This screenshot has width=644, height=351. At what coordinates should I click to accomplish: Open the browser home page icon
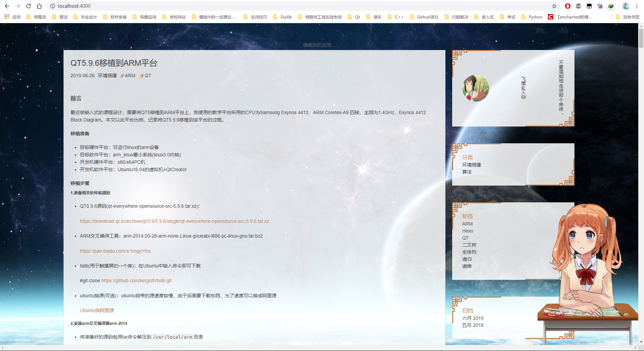(x=39, y=6)
